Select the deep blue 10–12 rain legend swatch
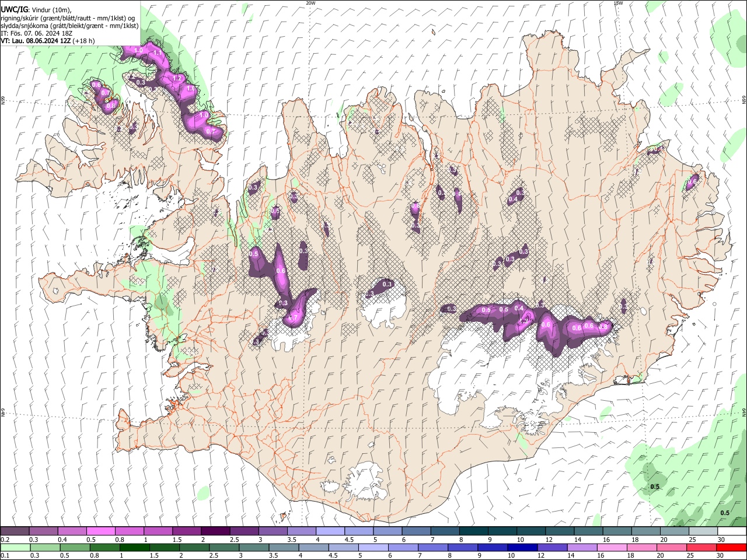 522,547
